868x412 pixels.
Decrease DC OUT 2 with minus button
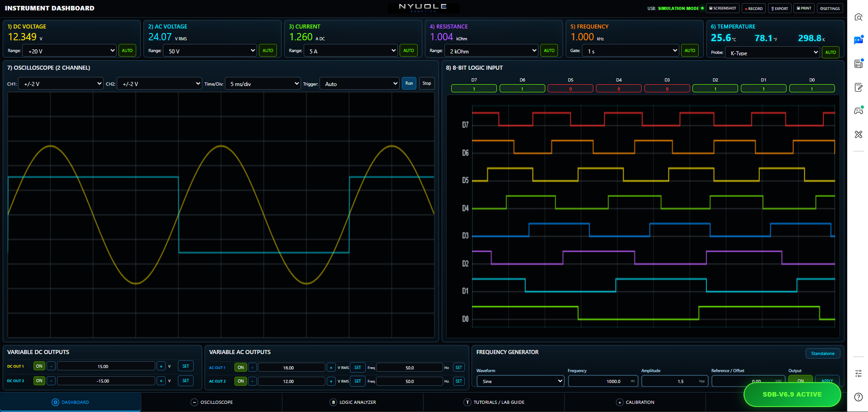51,381
